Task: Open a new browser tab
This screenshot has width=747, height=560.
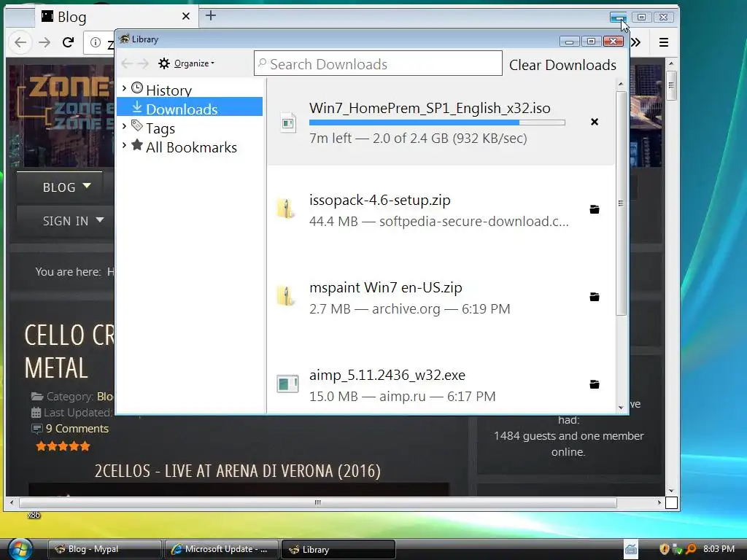Action: tap(211, 16)
